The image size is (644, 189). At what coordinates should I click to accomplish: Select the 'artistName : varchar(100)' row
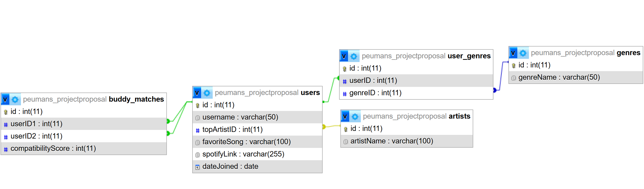[407, 141]
